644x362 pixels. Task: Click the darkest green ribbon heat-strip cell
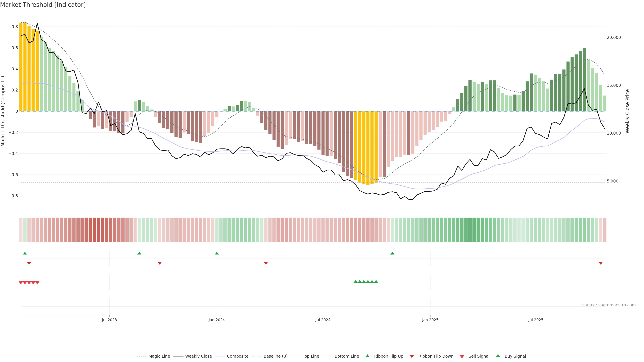point(470,230)
